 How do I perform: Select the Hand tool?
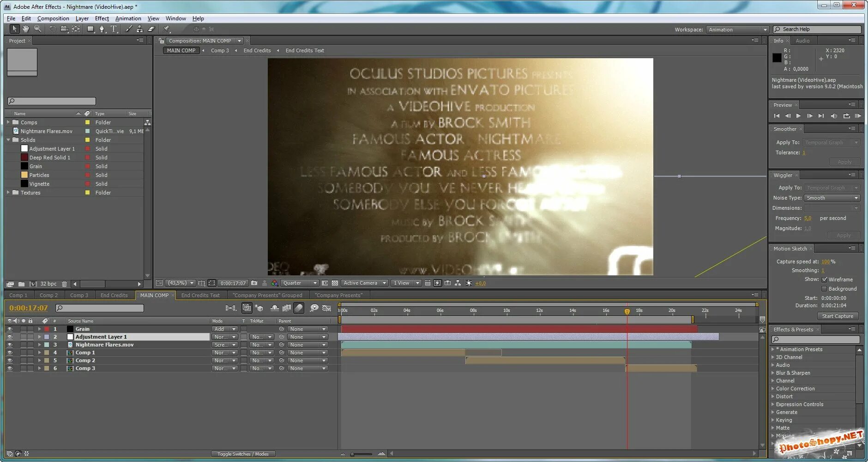[26, 29]
